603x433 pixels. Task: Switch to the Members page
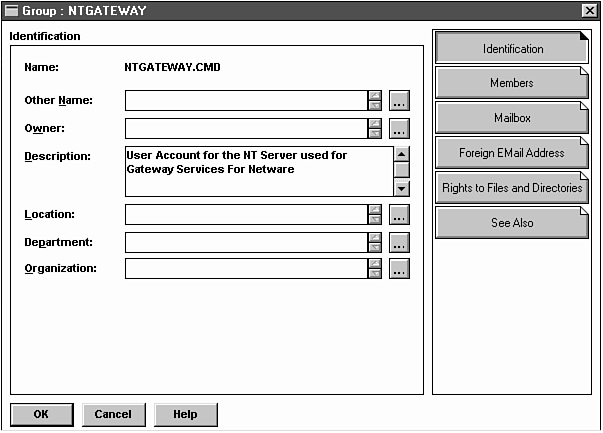511,83
